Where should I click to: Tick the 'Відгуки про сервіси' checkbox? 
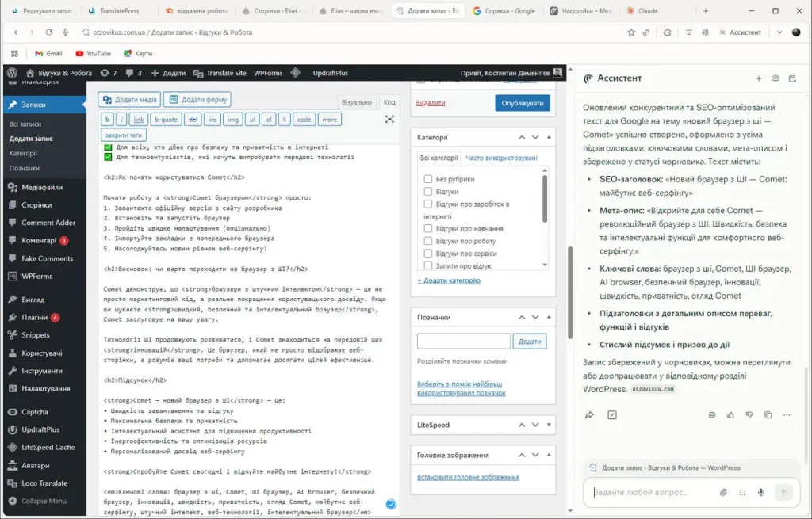coord(428,254)
